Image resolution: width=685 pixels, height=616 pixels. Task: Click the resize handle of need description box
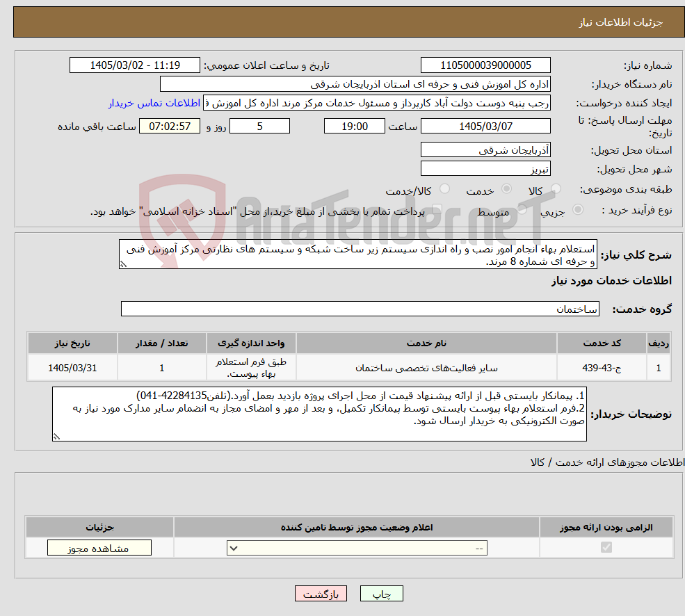click(123, 264)
